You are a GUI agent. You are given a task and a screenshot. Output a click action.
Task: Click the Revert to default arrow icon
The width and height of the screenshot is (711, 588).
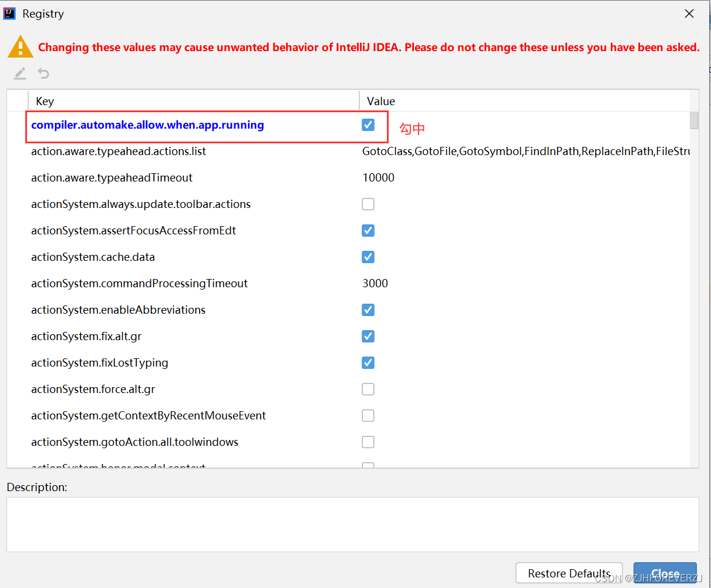click(x=43, y=73)
